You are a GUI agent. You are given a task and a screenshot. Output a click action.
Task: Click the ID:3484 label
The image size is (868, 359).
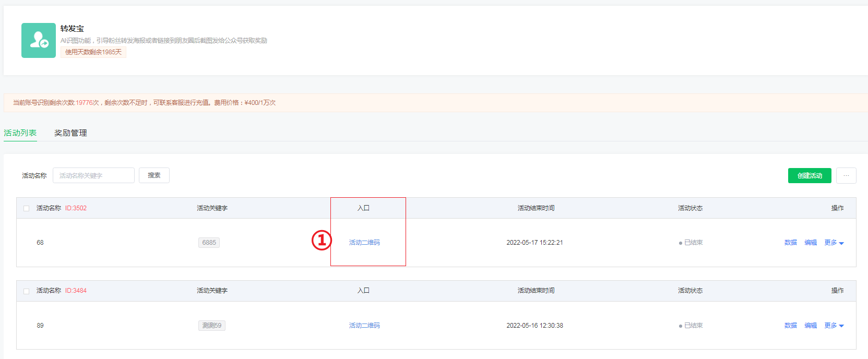click(x=76, y=291)
